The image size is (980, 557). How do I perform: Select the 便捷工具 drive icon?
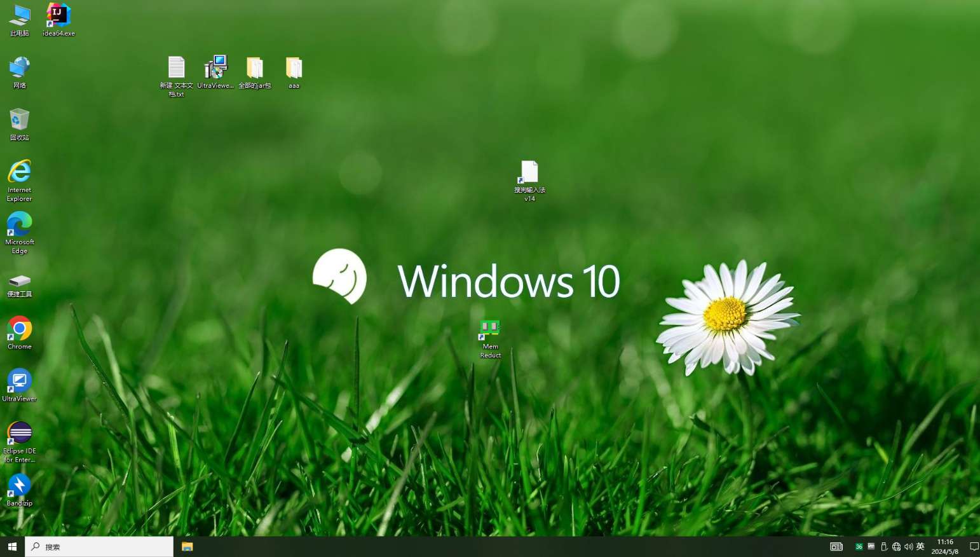tap(19, 285)
